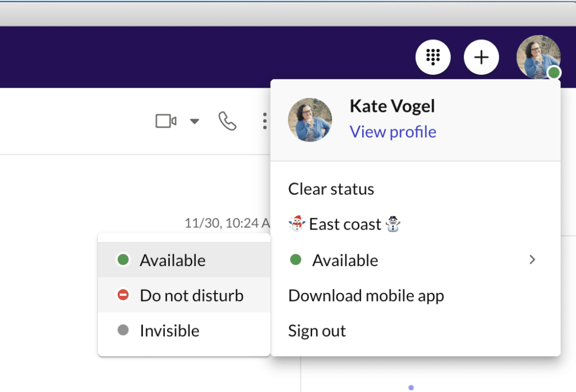Switch presence to Invisible
Screen dimensions: 576x392
coord(169,331)
